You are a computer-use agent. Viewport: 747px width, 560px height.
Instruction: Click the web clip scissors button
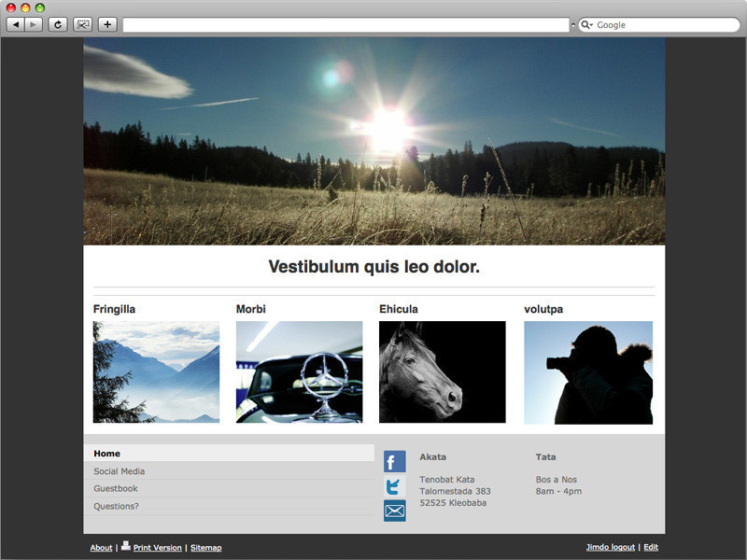pyautogui.click(x=82, y=25)
